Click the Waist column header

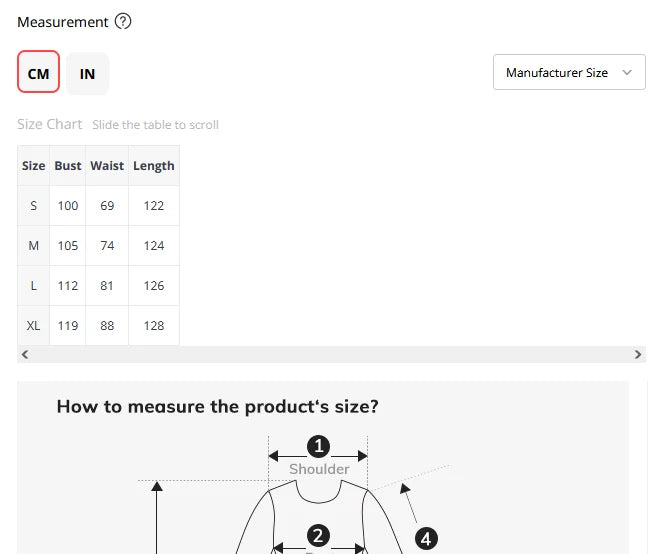[107, 166]
